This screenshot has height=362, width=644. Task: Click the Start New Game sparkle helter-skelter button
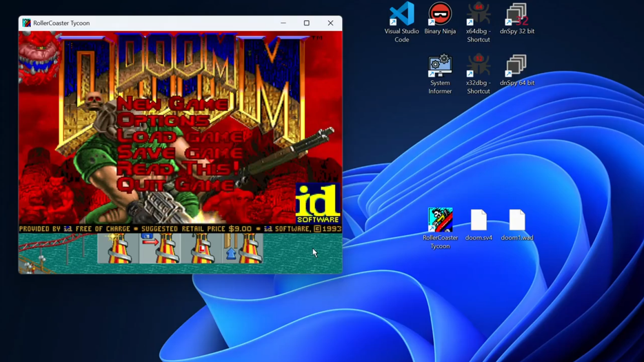(119, 248)
